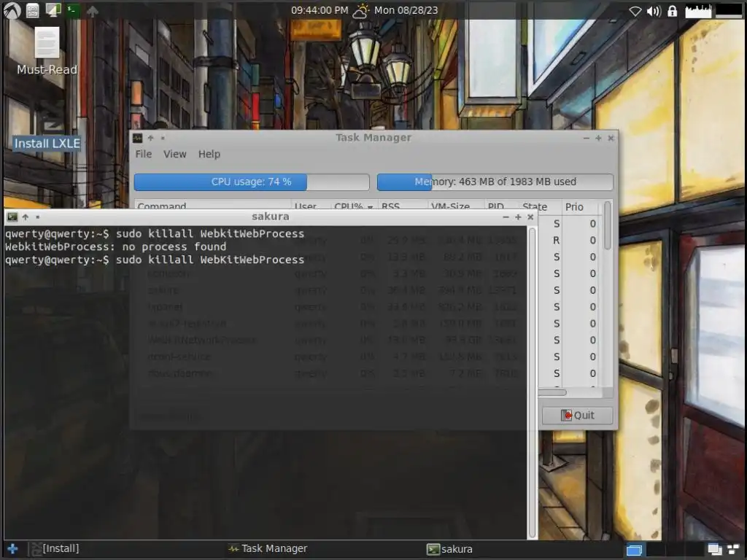
Task: Click the last 'sudo killall WebKitWebProcess' command line
Action: point(155,260)
